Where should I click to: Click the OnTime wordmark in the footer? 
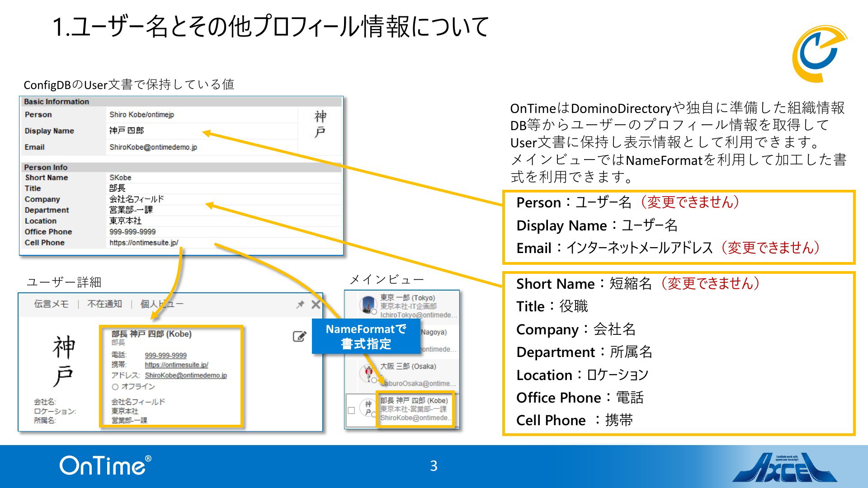pos(105,465)
